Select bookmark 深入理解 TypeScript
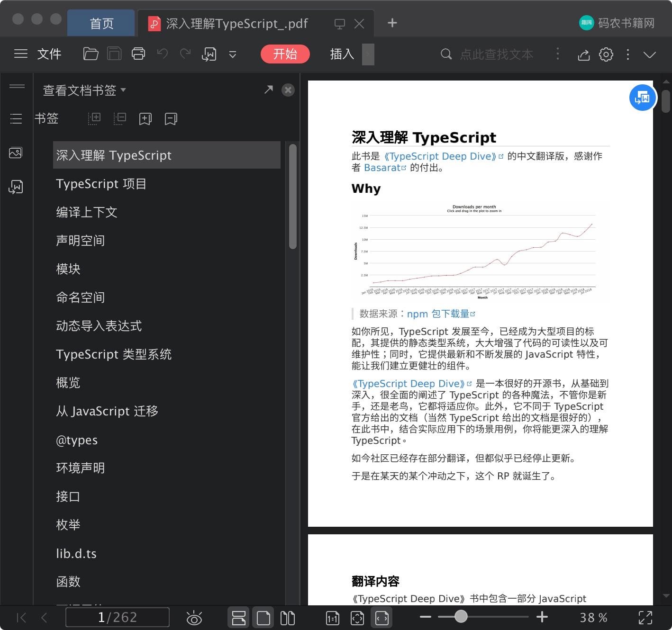The height and width of the screenshot is (630, 672). (167, 155)
